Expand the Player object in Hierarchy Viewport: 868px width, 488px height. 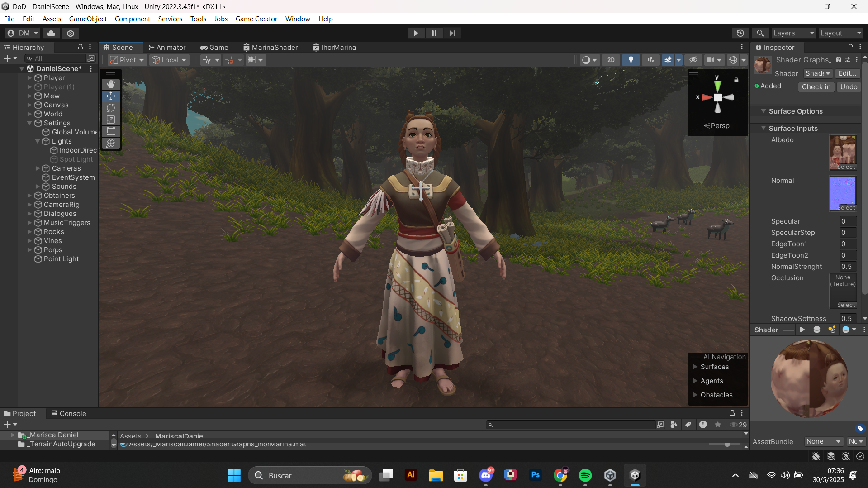[x=29, y=78]
